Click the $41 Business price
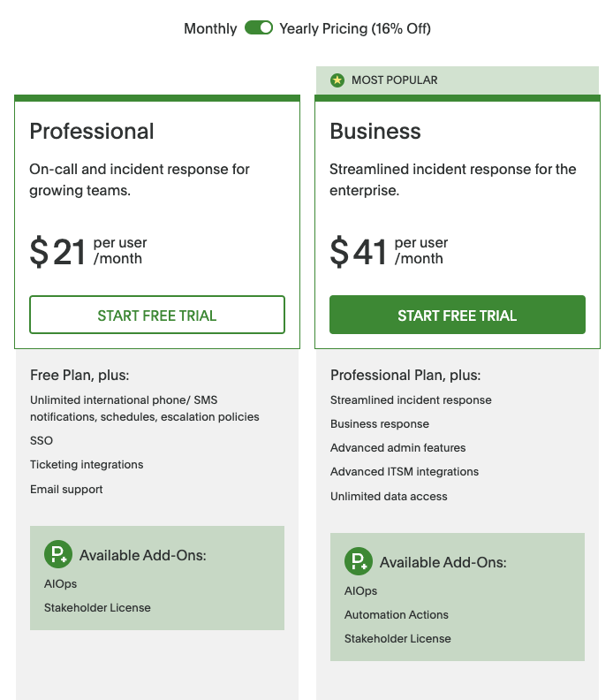Viewport: 613px width, 700px height. click(359, 252)
